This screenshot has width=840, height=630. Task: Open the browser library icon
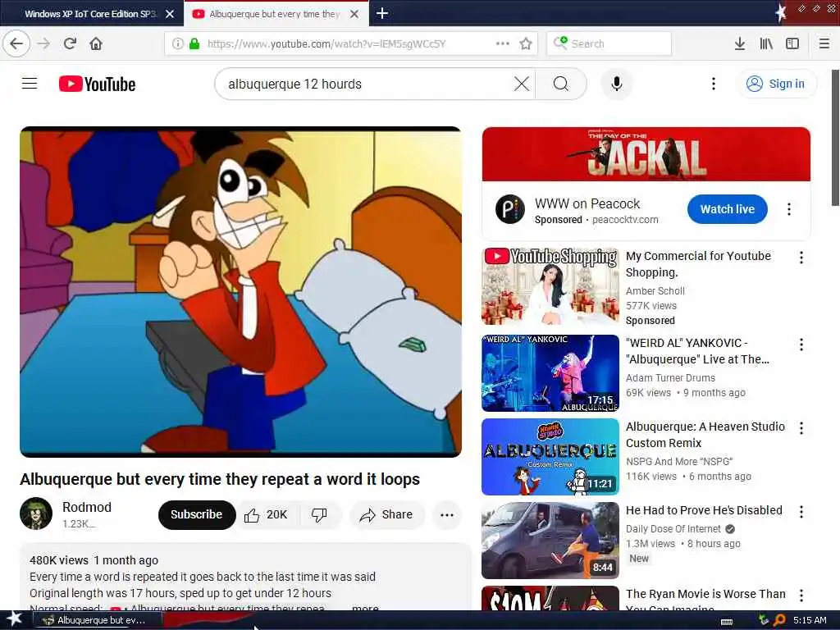(x=766, y=43)
